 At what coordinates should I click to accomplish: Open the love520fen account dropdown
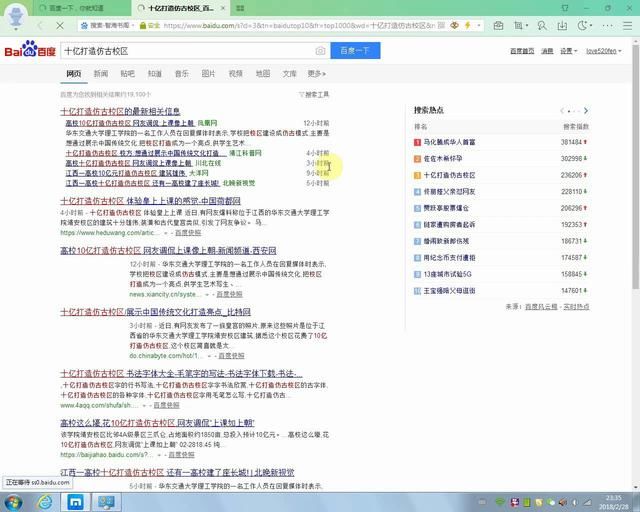tap(604, 51)
